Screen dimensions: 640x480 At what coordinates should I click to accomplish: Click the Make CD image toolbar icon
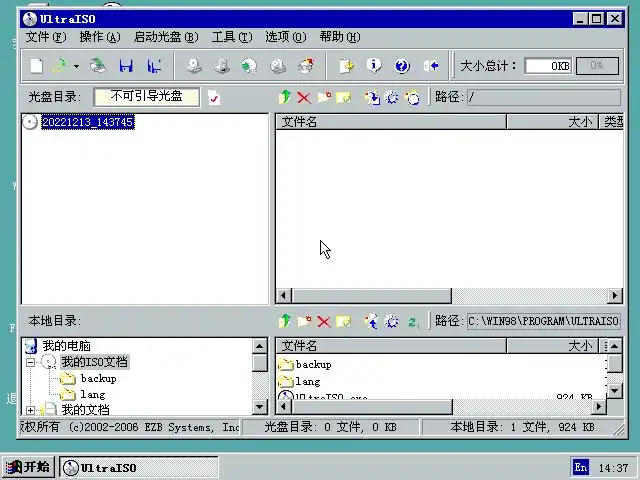194,66
